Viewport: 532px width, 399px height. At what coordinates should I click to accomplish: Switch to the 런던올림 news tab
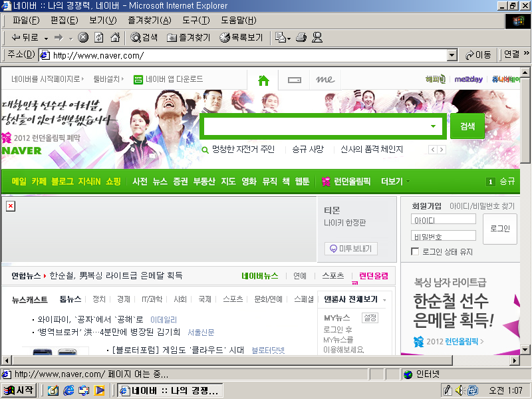click(x=374, y=276)
